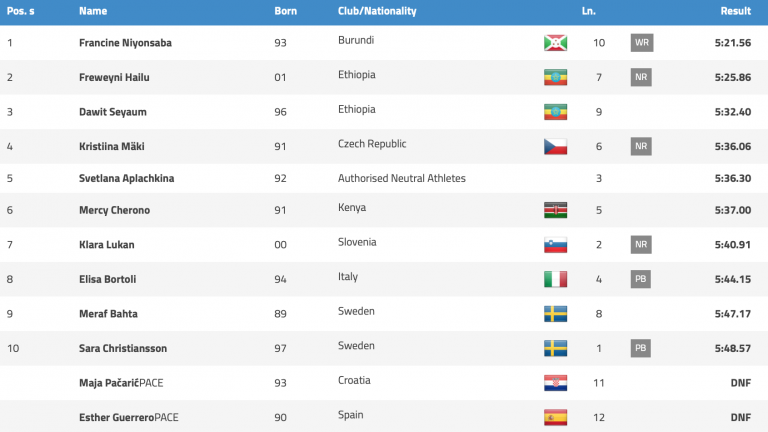Sort by the Result column header
The height and width of the screenshot is (432, 768).
point(735,11)
